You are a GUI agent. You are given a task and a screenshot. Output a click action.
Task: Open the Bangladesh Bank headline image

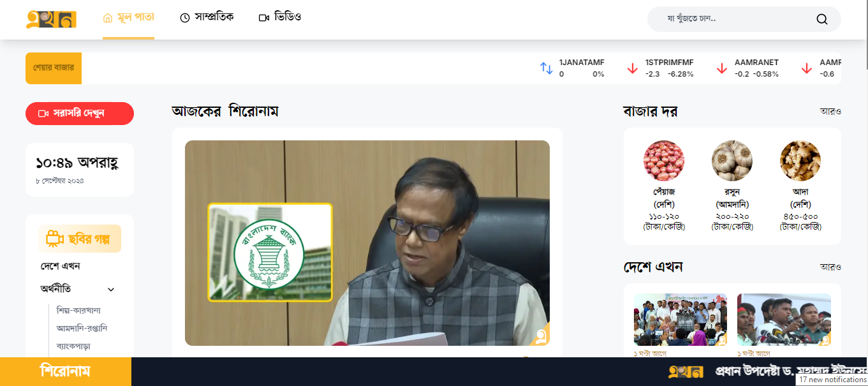tap(367, 243)
